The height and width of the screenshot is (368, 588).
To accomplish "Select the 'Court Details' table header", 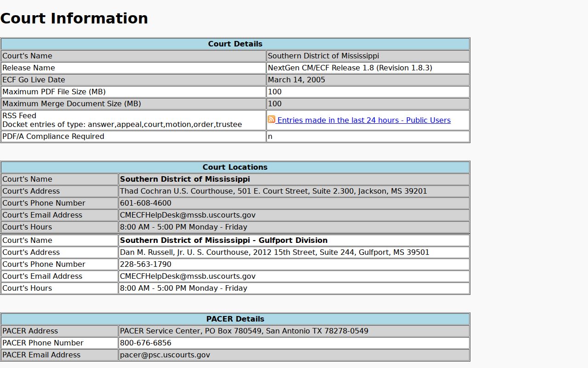I will pyautogui.click(x=235, y=44).
